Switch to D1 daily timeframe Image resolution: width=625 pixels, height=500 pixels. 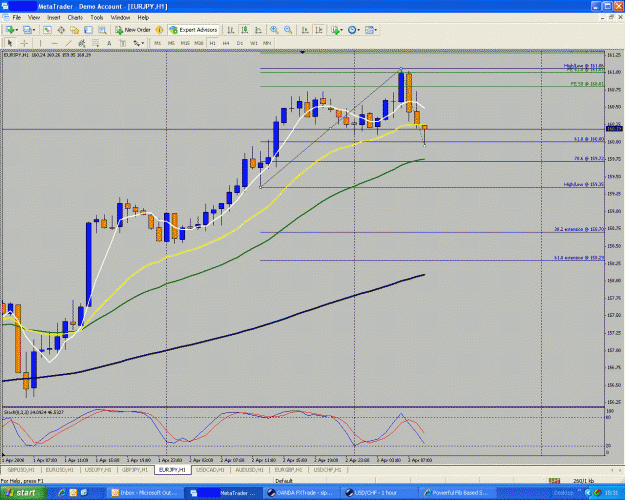click(240, 43)
